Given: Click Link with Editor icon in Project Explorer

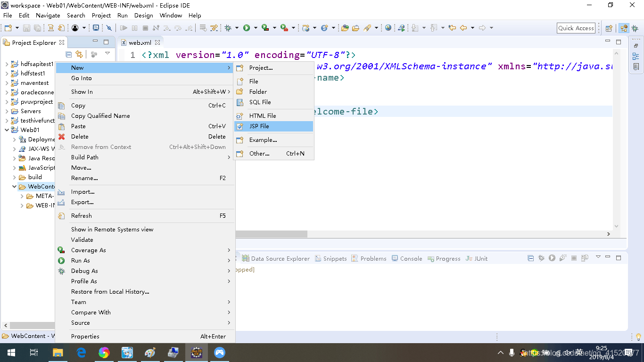Looking at the screenshot, I should tap(79, 55).
